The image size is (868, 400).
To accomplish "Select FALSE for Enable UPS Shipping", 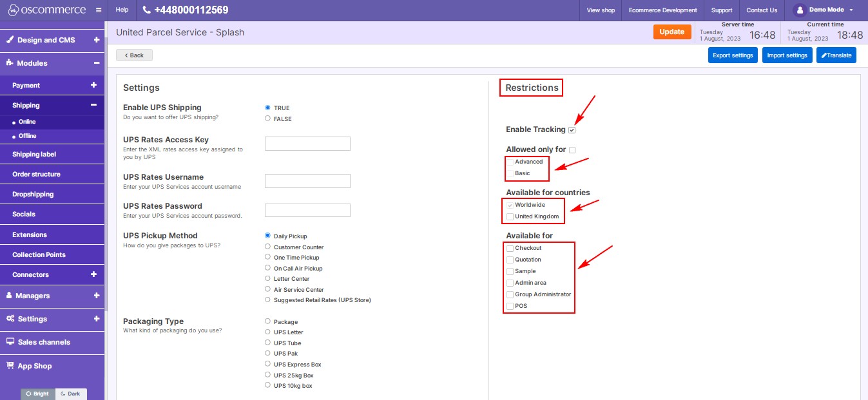I will tap(267, 119).
